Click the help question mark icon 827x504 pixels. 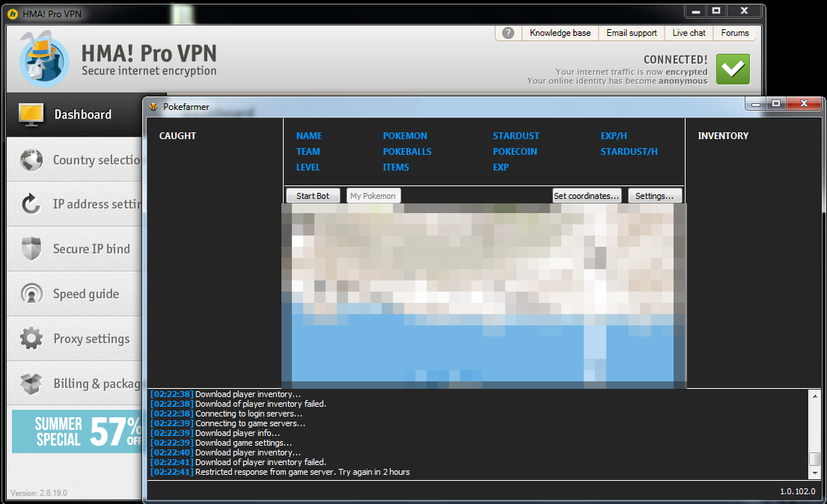coord(508,33)
